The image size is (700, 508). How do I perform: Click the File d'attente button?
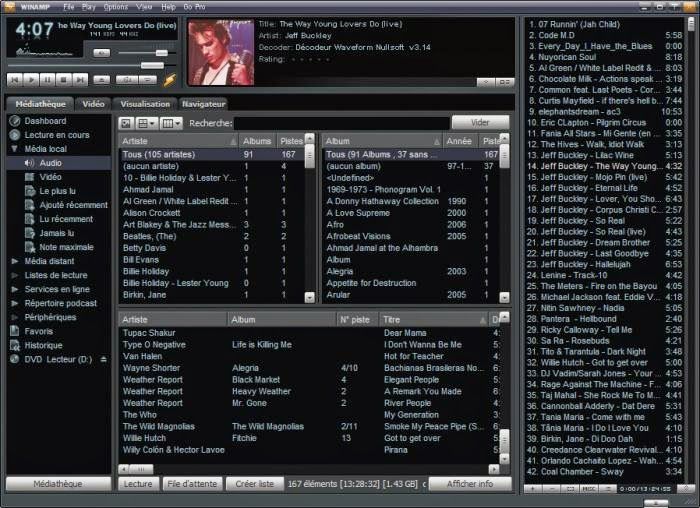[x=192, y=483]
